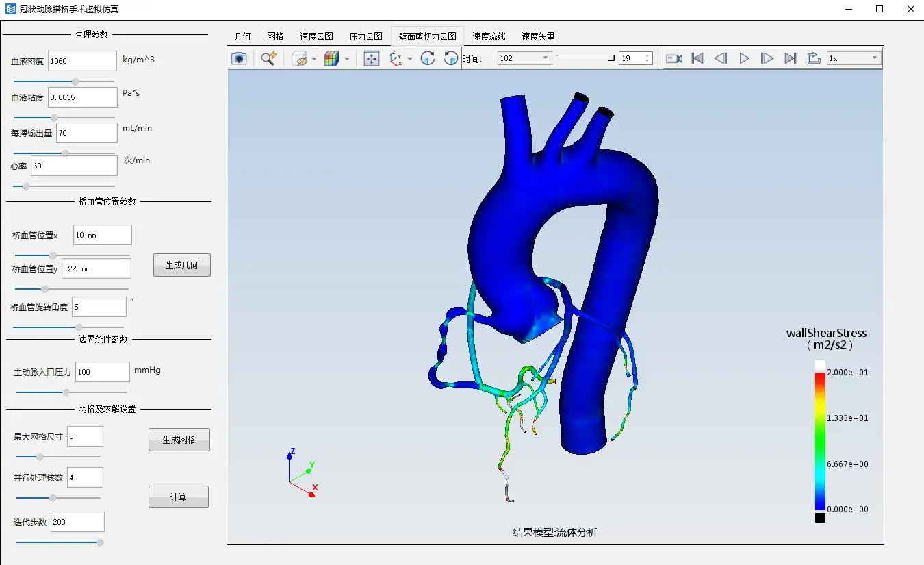This screenshot has height=565, width=924.
Task: Click the 血液粘度 field showing 0.0035
Action: point(83,97)
